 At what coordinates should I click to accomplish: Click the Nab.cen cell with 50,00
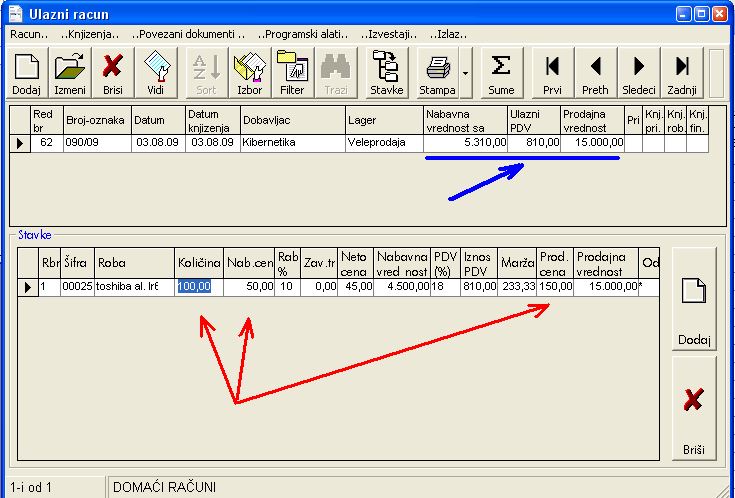pyautogui.click(x=249, y=287)
